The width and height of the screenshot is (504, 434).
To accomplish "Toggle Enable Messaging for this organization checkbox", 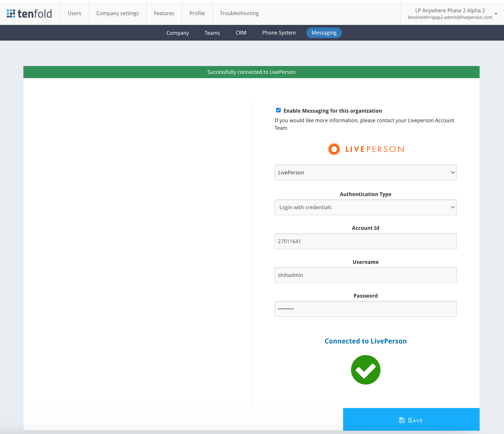I will coord(278,110).
